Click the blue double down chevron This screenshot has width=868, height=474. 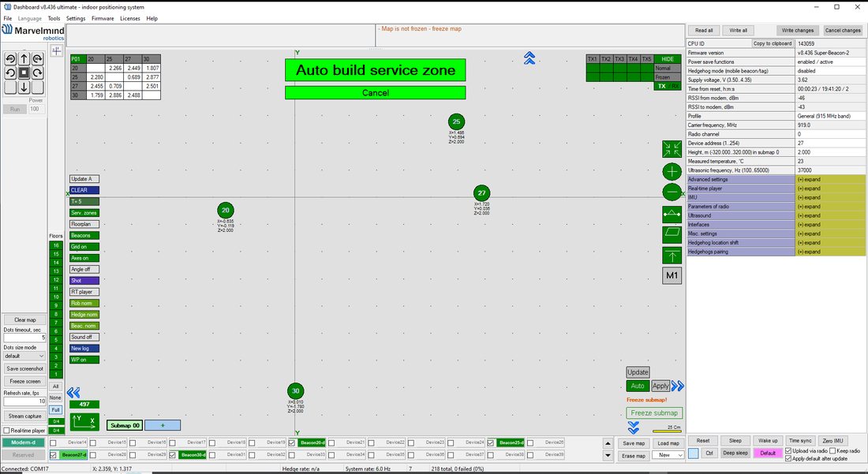click(634, 427)
